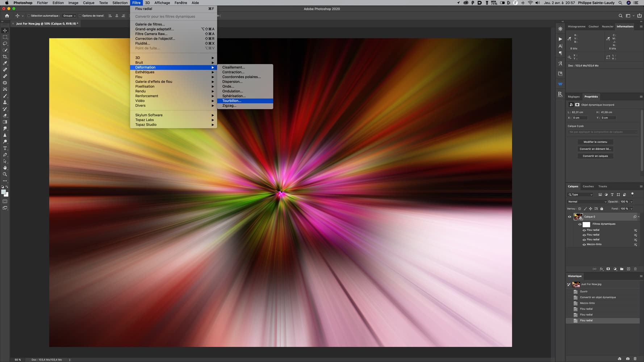This screenshot has height=362, width=644.
Task: Click the foreground color swatch
Action: [3, 192]
